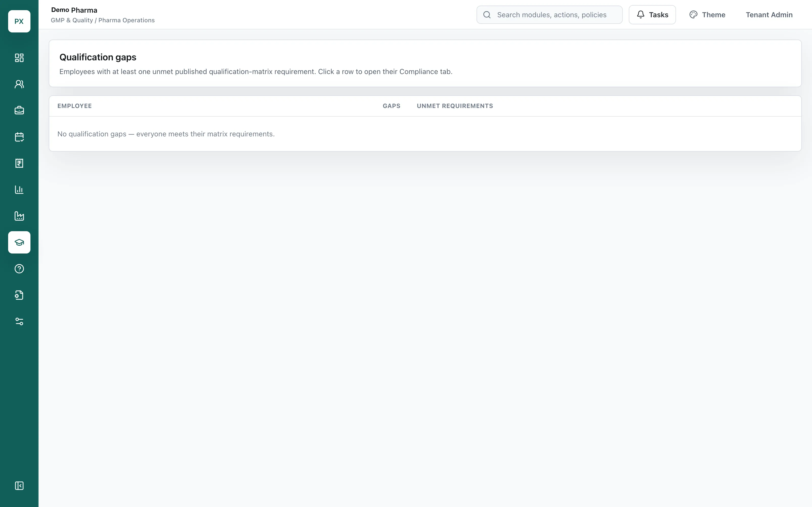Open the Tasks notifications button

[652, 15]
